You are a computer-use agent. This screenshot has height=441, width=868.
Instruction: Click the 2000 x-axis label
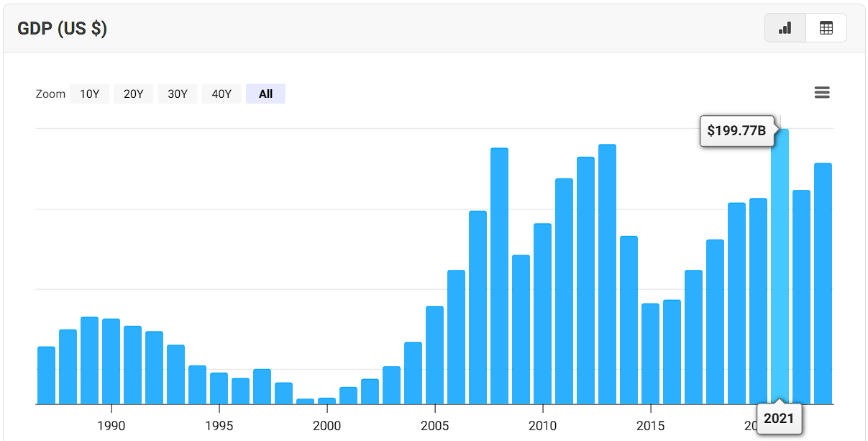coord(326,426)
